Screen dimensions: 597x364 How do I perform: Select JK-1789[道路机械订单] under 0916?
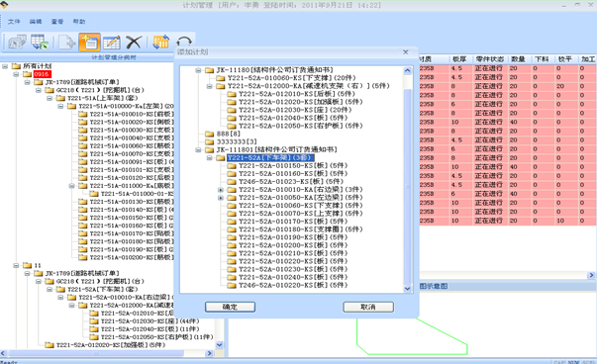[x=82, y=82]
